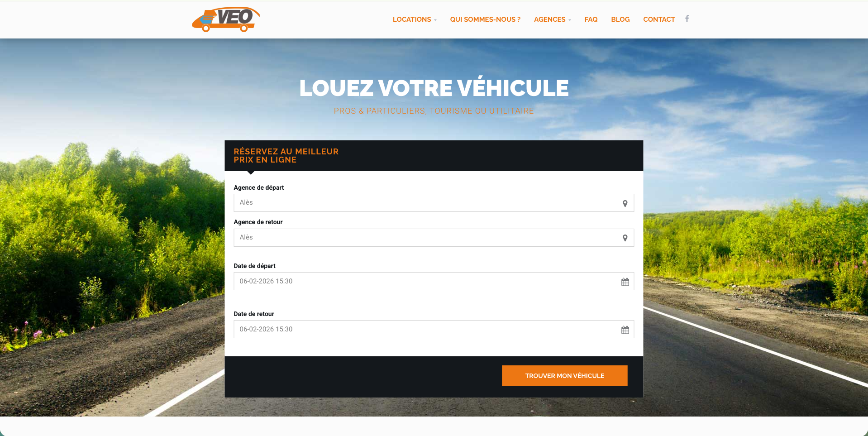Image resolution: width=868 pixels, height=436 pixels.
Task: Open the FAQ menu item
Action: point(591,19)
